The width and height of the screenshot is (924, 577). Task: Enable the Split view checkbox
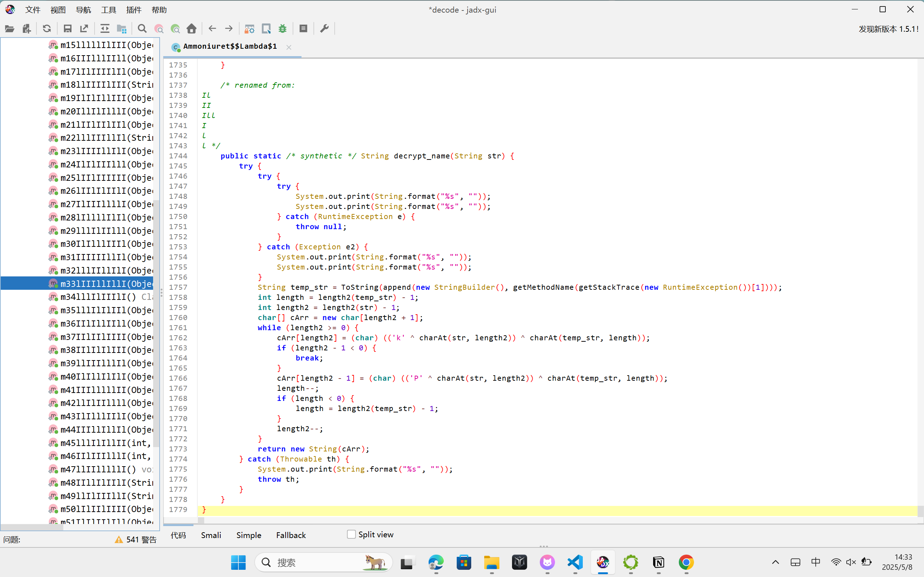click(351, 534)
